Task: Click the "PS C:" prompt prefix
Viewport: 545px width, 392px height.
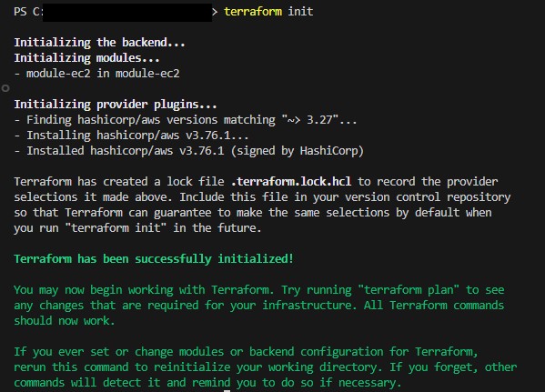Action: pos(28,12)
